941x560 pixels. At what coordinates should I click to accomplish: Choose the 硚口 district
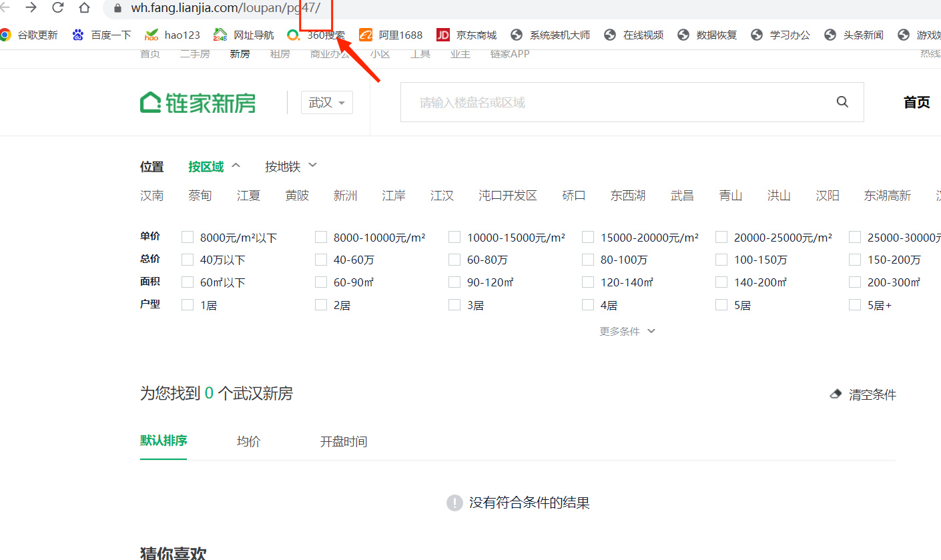pos(574,196)
